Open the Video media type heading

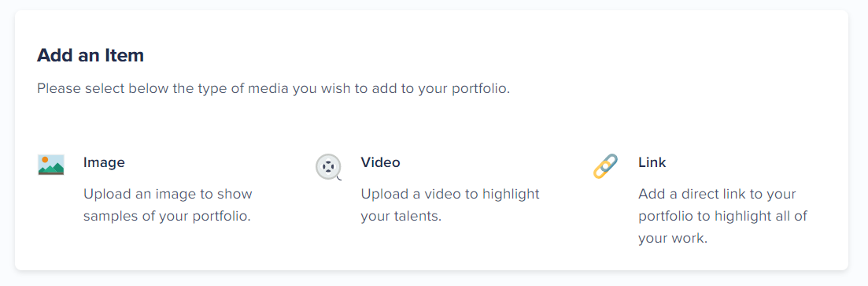(380, 162)
